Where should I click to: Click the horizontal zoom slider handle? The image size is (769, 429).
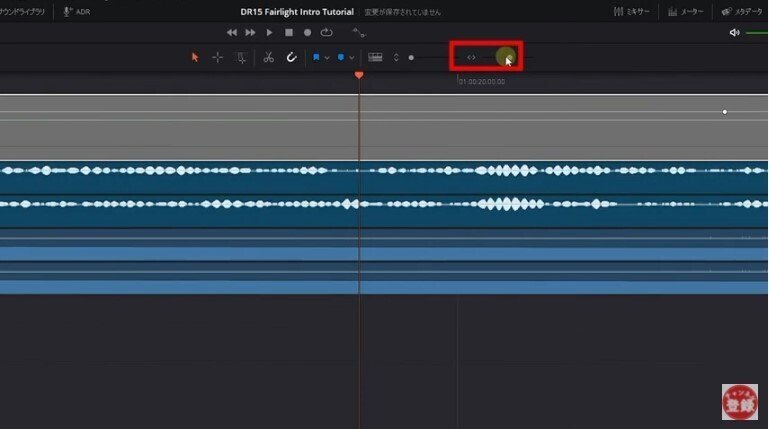tap(509, 58)
